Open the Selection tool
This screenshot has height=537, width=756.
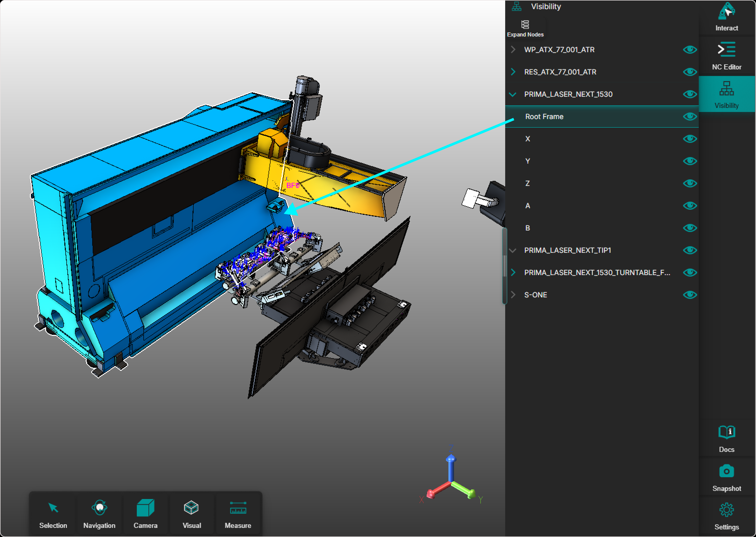53,514
